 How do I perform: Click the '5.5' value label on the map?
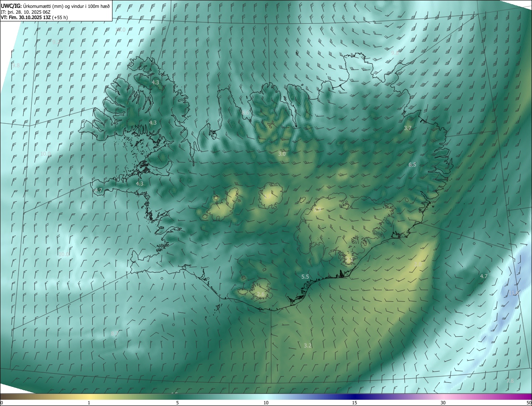click(305, 276)
